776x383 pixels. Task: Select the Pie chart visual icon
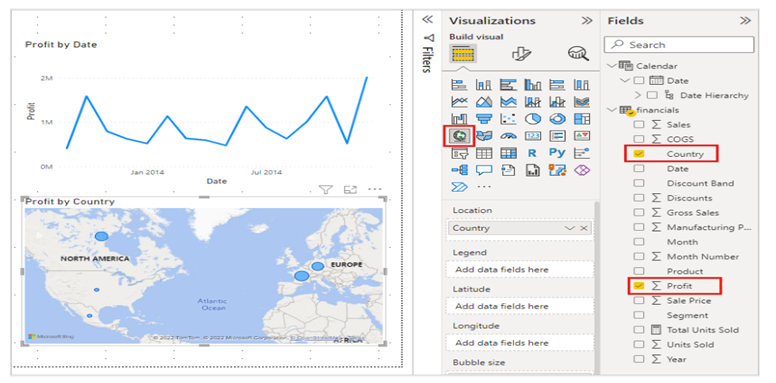coord(533,119)
